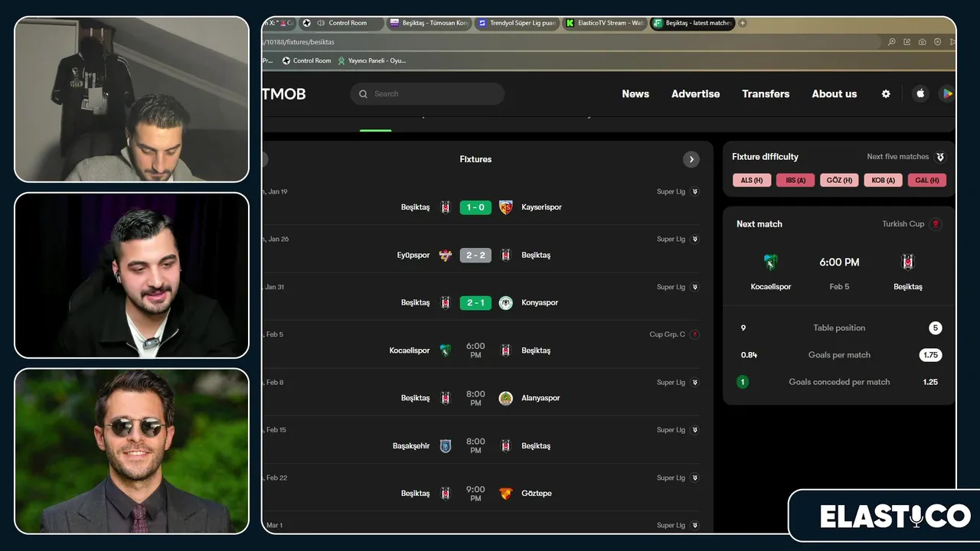
Task: Click the search magnifier icon
Action: coord(364,93)
